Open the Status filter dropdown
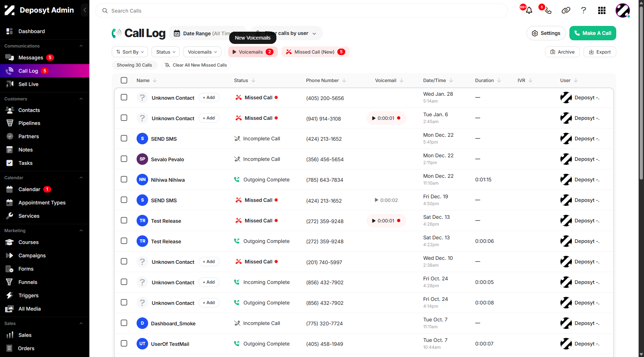The image size is (644, 357). pos(166,52)
